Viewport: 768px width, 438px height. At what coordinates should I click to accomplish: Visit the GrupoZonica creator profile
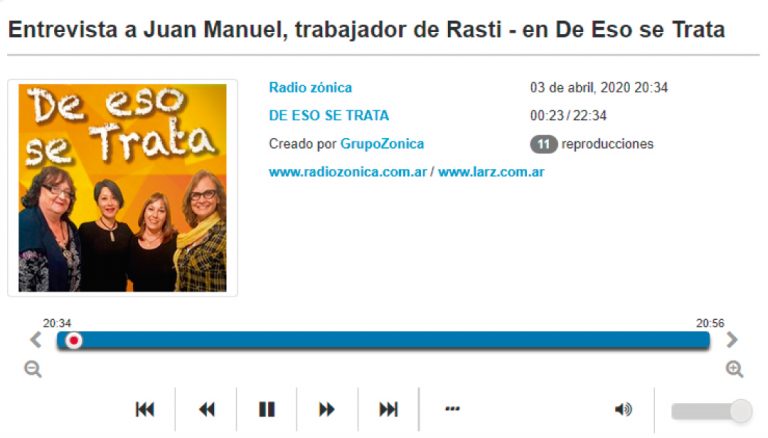(382, 144)
